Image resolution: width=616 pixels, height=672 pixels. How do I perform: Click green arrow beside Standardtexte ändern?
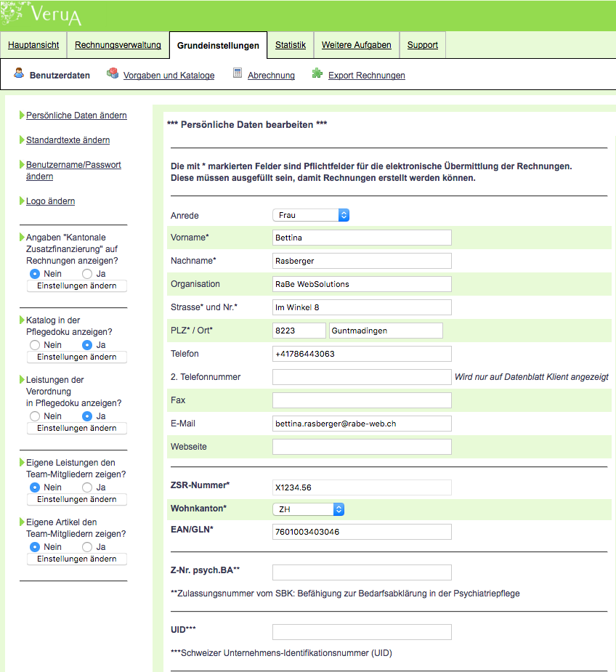(x=22, y=140)
